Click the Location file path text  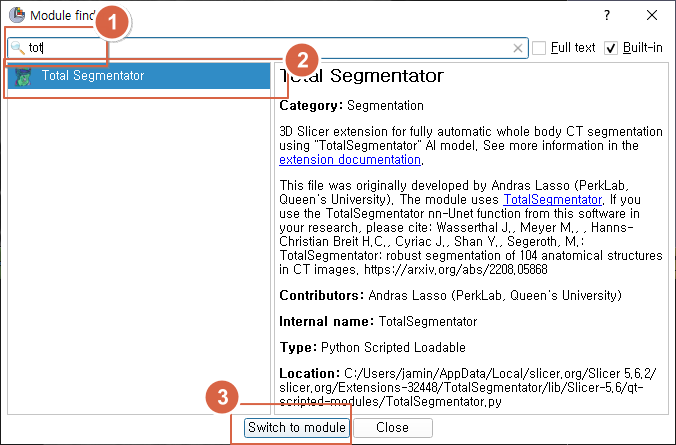click(468, 387)
